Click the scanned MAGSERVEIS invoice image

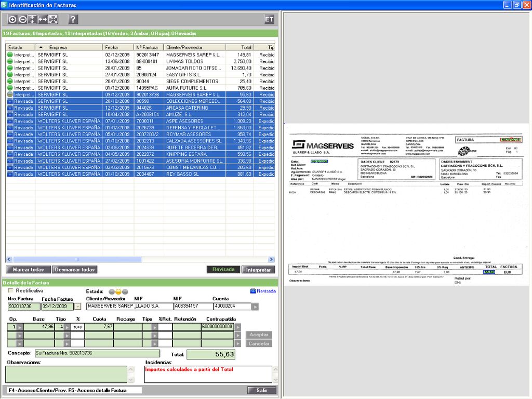click(x=406, y=205)
